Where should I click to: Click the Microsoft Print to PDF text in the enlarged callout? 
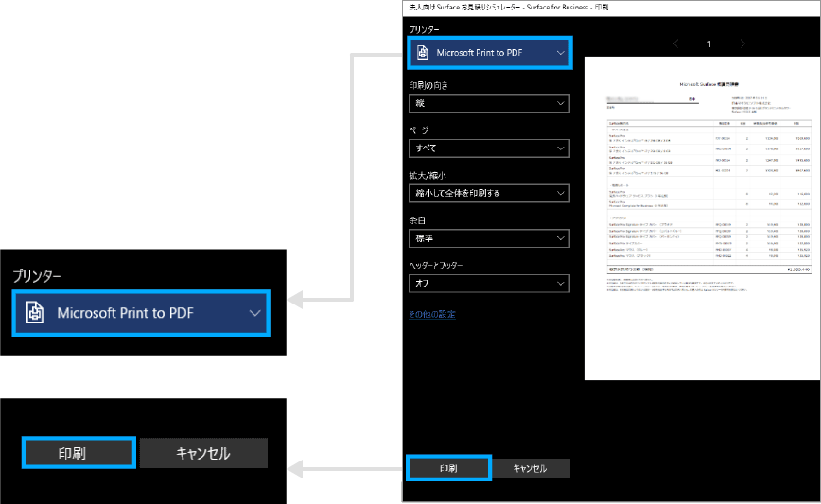(x=125, y=312)
